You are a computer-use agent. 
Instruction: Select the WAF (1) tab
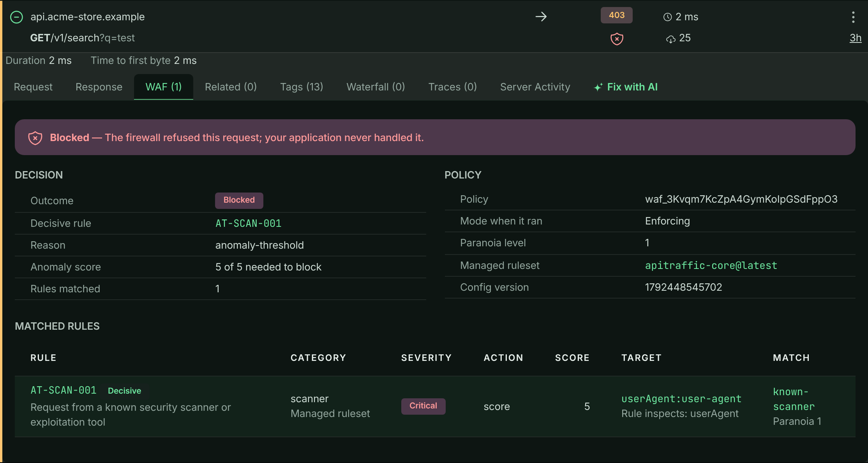(164, 87)
